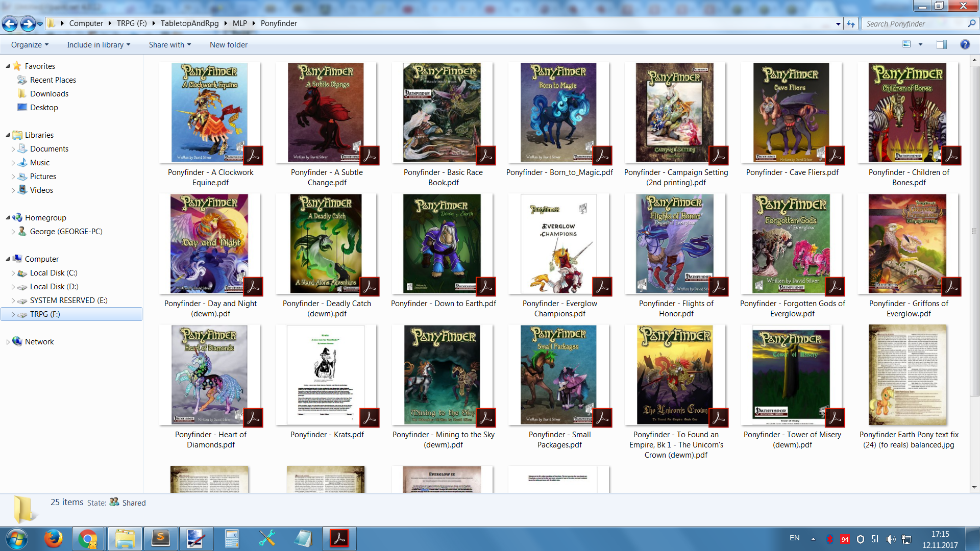
Task: Select the Earth Pony text fix JPG
Action: 908,375
